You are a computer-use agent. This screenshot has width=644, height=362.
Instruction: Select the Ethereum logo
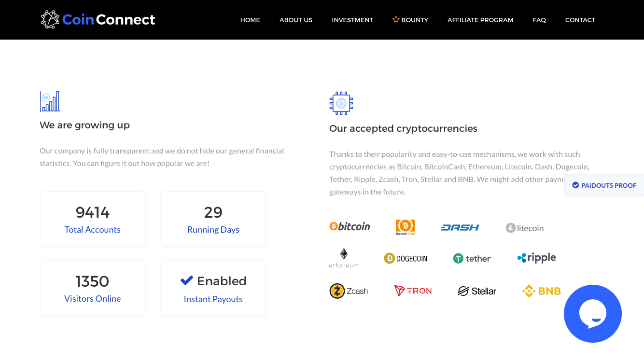pos(344,258)
